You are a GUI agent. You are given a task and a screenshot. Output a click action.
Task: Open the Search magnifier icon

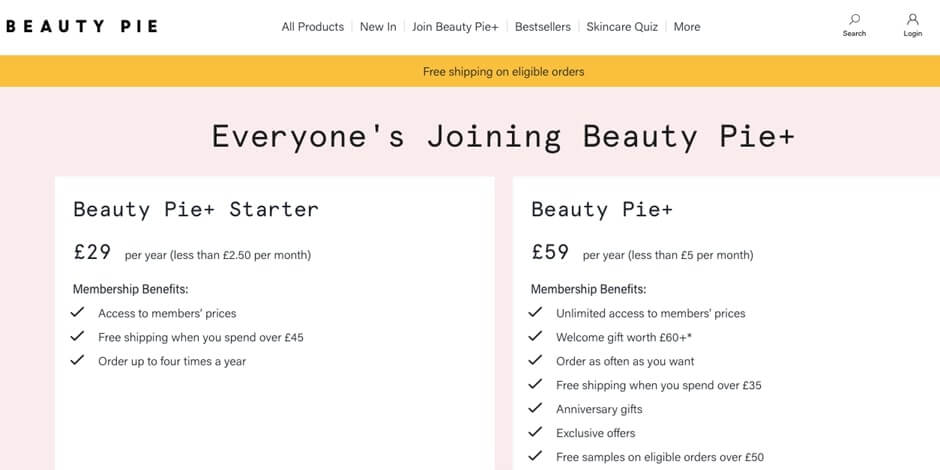pyautogui.click(x=854, y=19)
